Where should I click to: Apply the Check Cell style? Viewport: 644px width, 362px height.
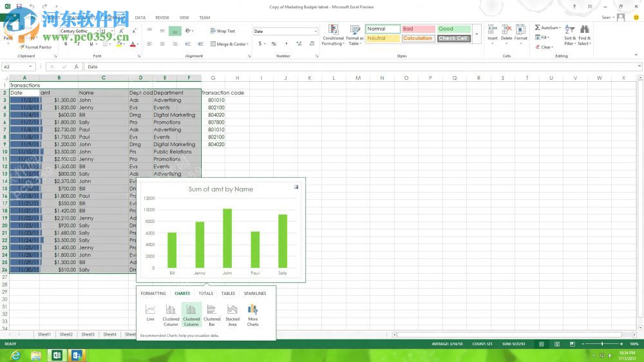pos(454,38)
